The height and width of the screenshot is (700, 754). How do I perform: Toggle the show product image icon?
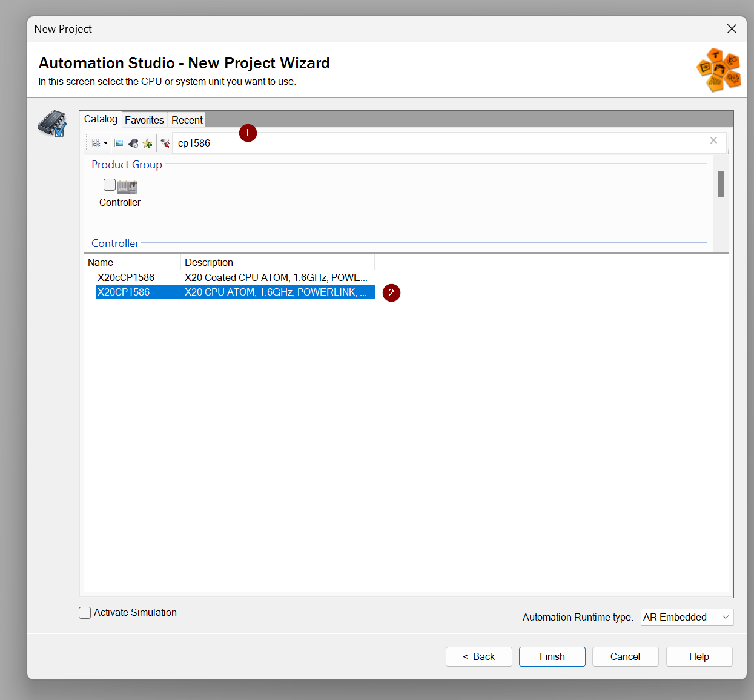[x=119, y=144]
